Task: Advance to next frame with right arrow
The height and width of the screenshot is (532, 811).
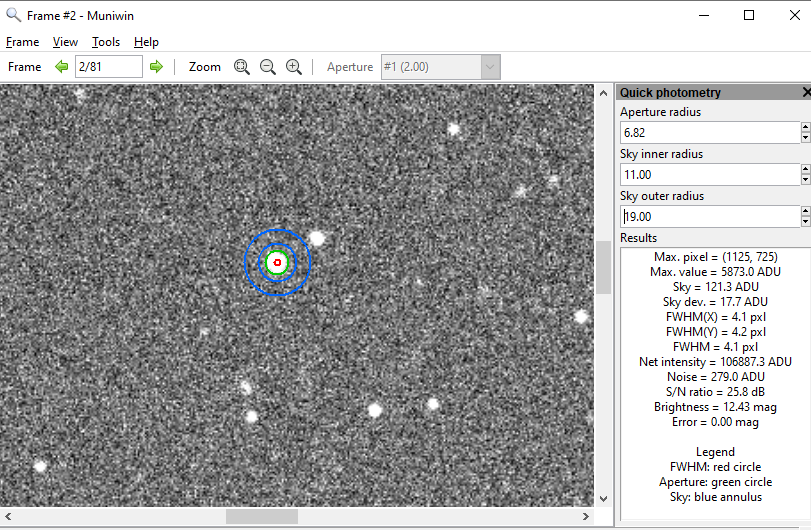Action: coord(156,67)
